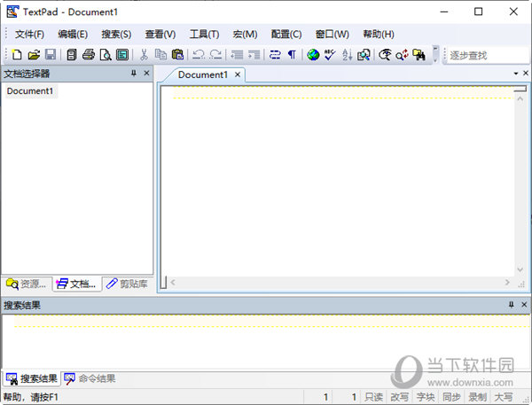Click the 改写 status bar indicator
Image resolution: width=532 pixels, height=405 pixels.
400,397
